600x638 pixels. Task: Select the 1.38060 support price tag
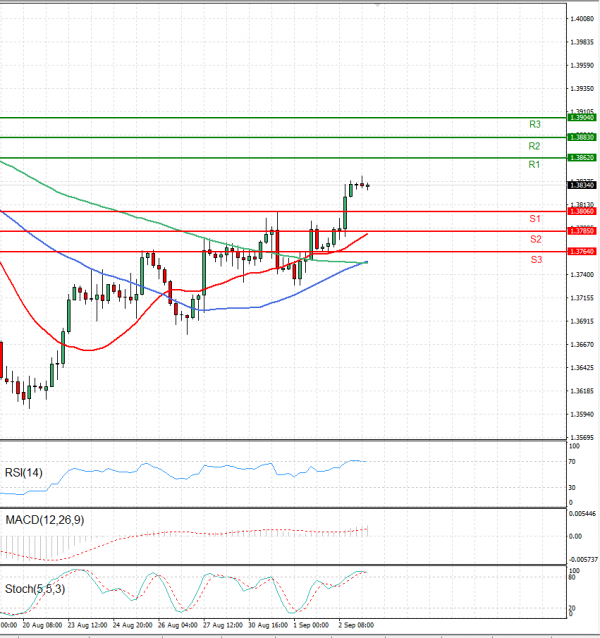pos(582,212)
